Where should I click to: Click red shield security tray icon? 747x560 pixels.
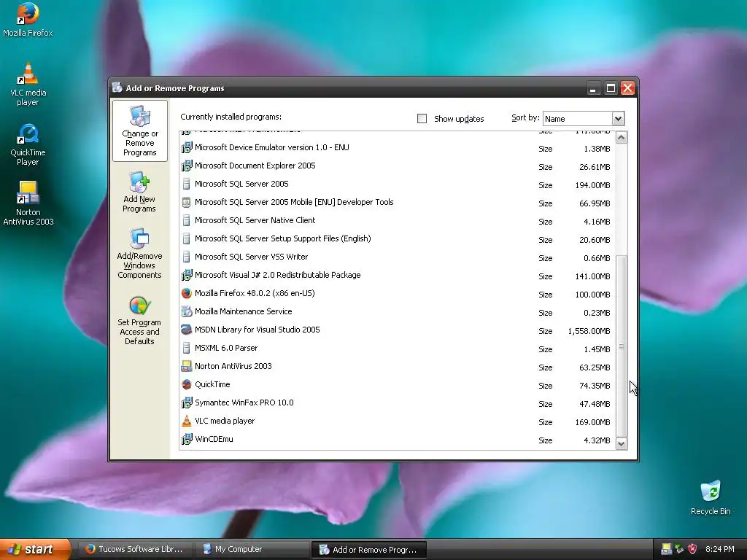pyautogui.click(x=692, y=549)
